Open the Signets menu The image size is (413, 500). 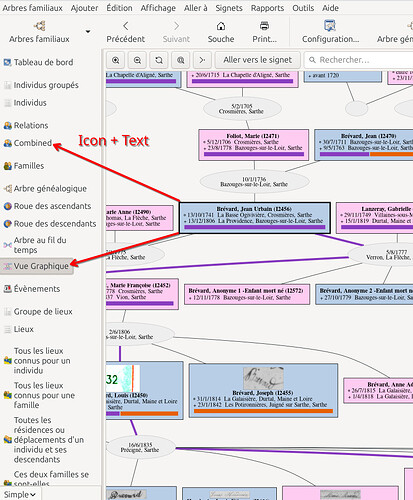[x=229, y=8]
